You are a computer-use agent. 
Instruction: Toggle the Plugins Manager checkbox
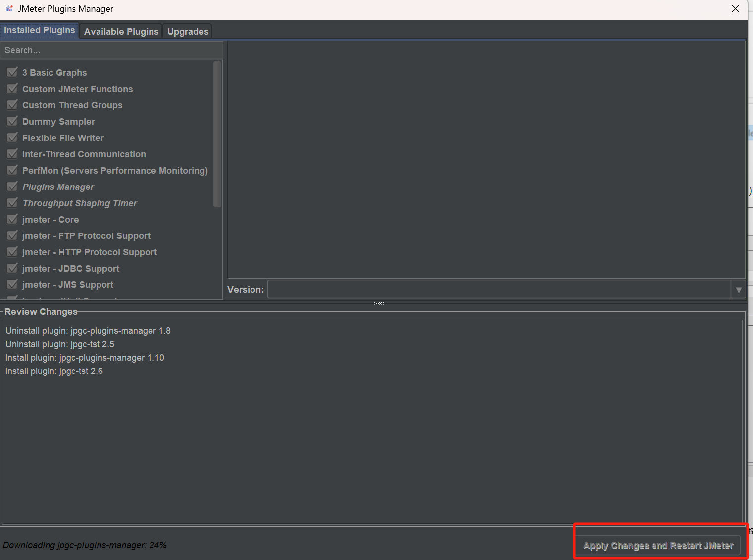tap(12, 187)
